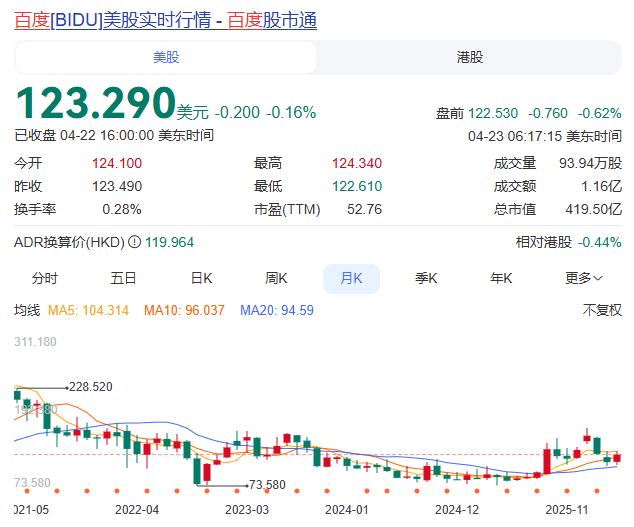Screen dimensions: 634x527
Task: Display the 年K yearly chart
Action: 501,279
